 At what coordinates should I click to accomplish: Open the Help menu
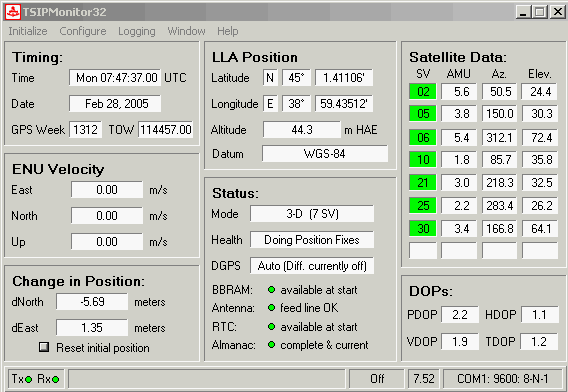click(228, 31)
